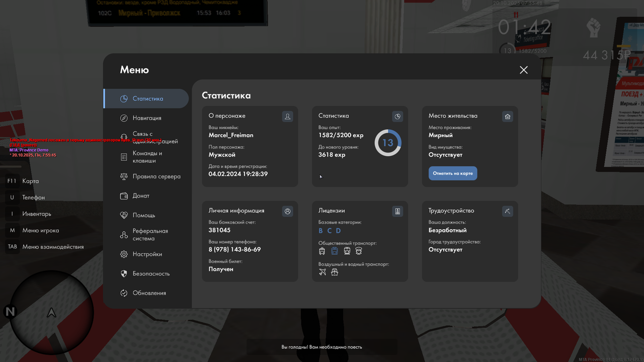Open Настройки via the gear icon
Image resolution: width=644 pixels, height=362 pixels.
[124, 254]
